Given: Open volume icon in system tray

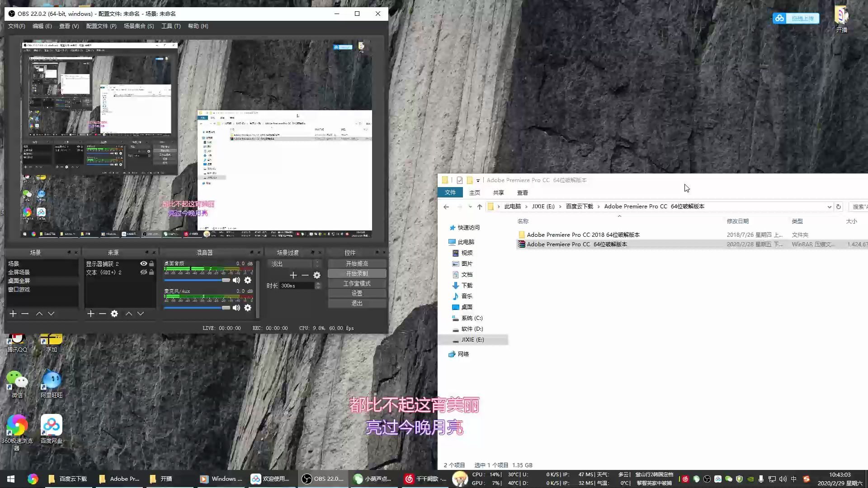Looking at the screenshot, I should 783,479.
